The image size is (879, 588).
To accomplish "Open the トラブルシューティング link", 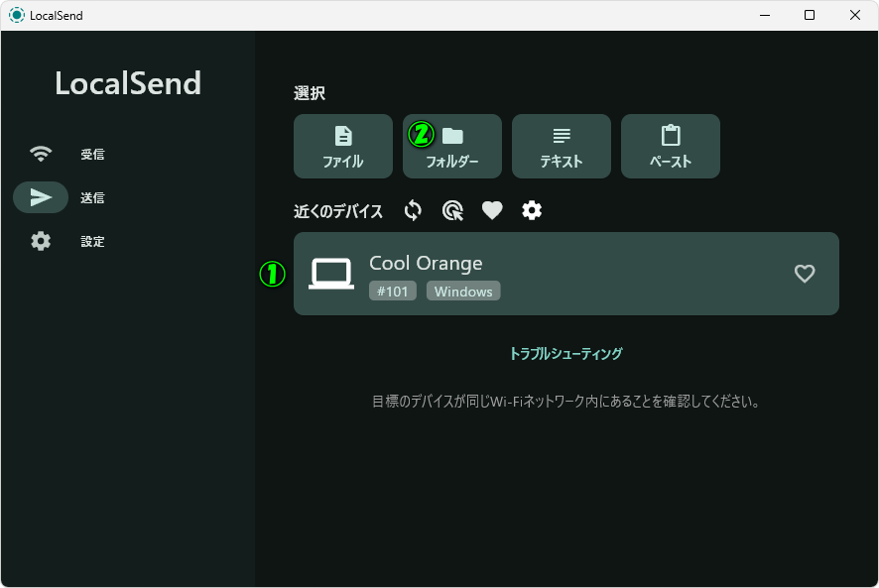I will point(565,354).
